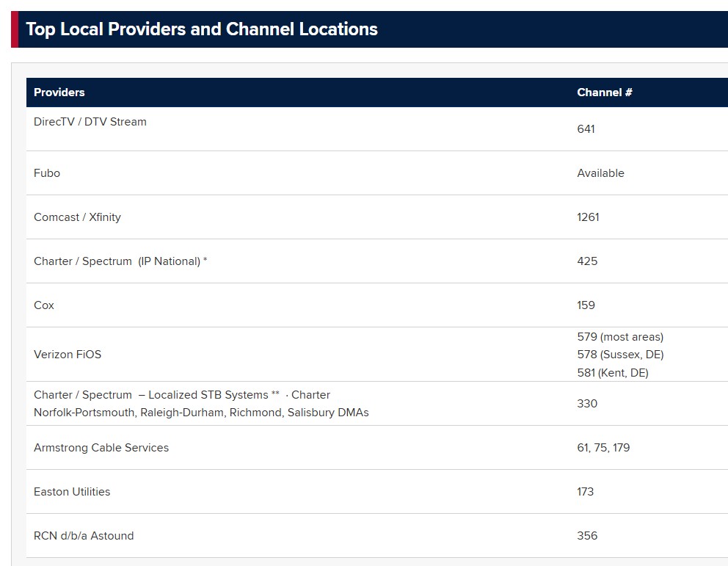
Task: Select the 'Top Local Providers and Channel Locations' heading
Action: [x=202, y=29]
